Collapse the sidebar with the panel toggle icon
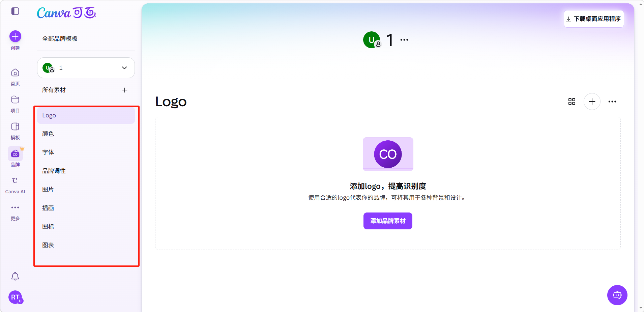 click(15, 11)
